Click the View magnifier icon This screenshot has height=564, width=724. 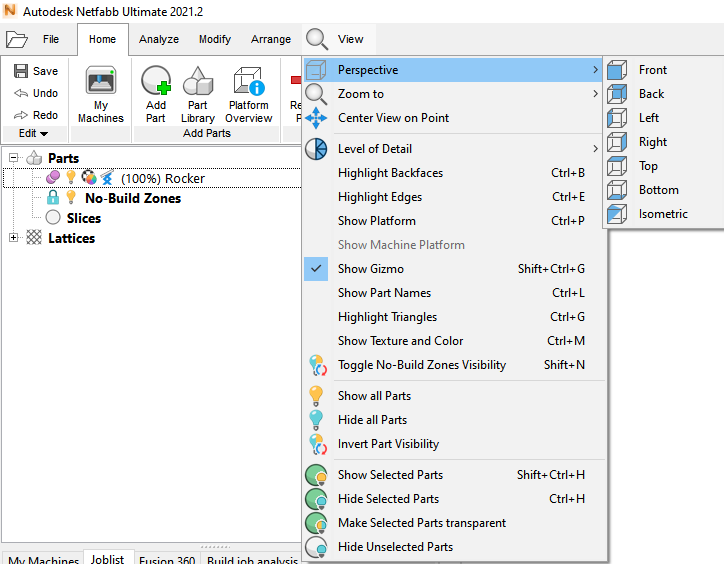pyautogui.click(x=317, y=39)
